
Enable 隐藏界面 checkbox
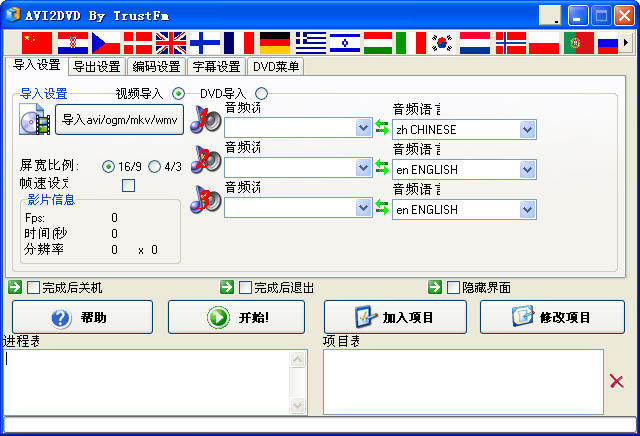pyautogui.click(x=453, y=287)
